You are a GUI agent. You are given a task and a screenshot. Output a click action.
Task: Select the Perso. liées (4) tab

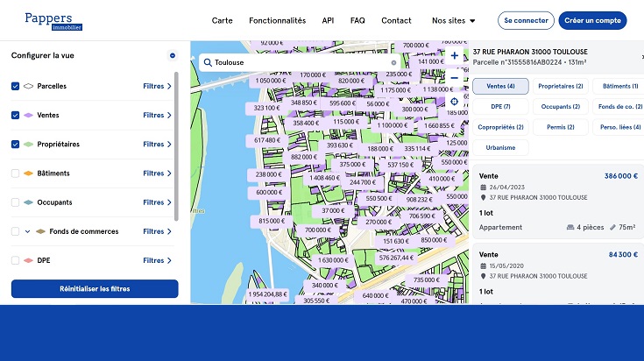[619, 127]
